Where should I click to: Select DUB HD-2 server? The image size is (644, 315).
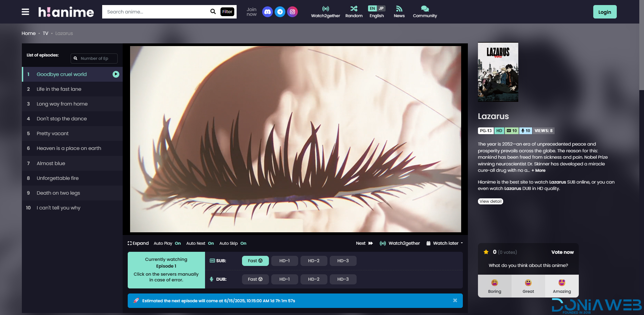[x=314, y=279]
